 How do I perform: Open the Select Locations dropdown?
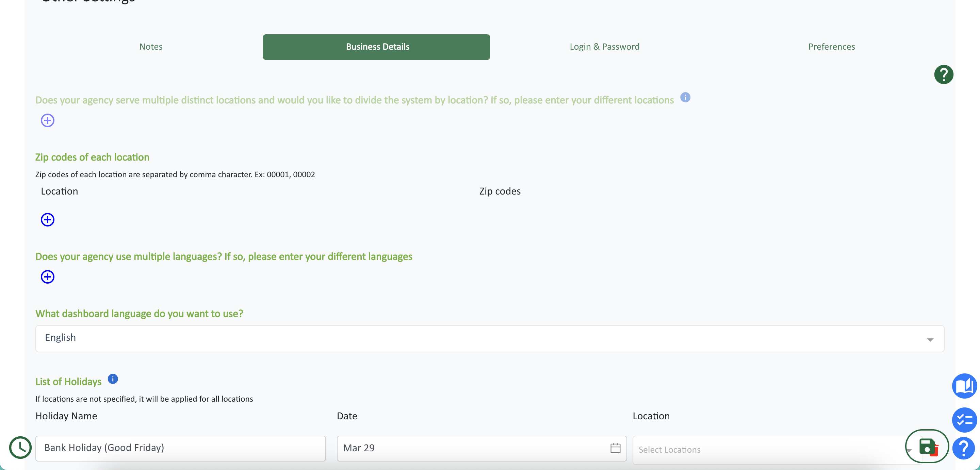pyautogui.click(x=768, y=450)
